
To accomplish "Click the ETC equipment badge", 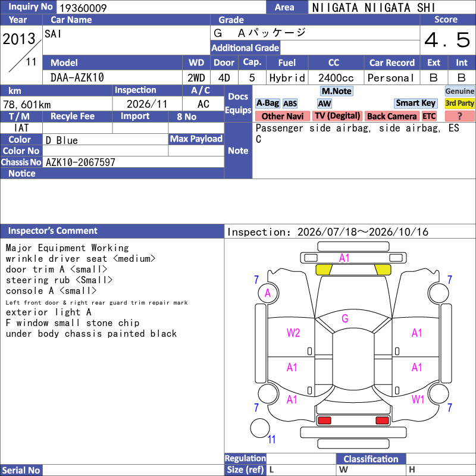I will click(x=429, y=116).
